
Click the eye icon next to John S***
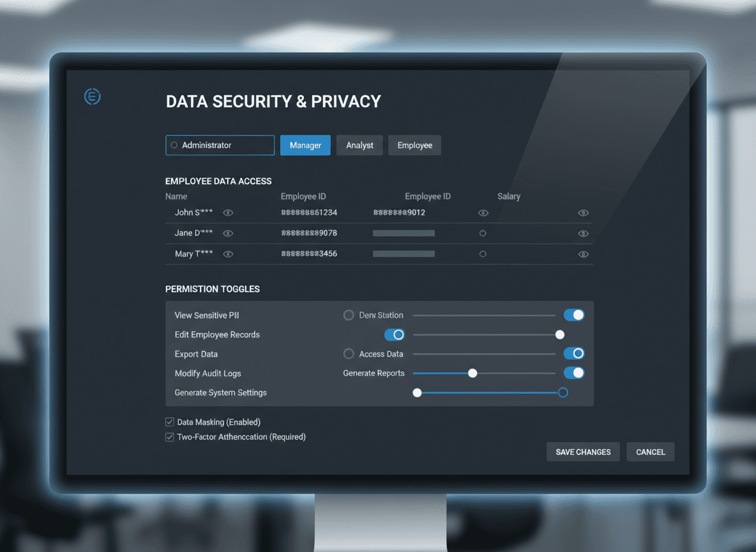(x=228, y=212)
